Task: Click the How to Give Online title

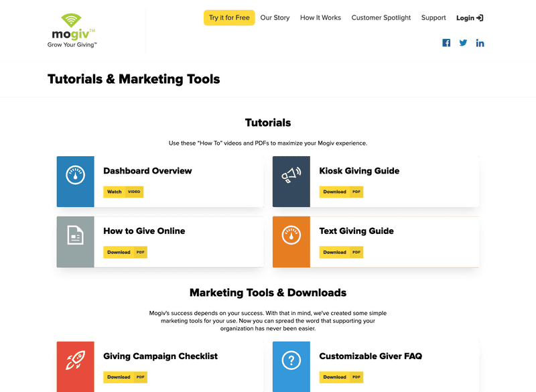Action: click(144, 231)
